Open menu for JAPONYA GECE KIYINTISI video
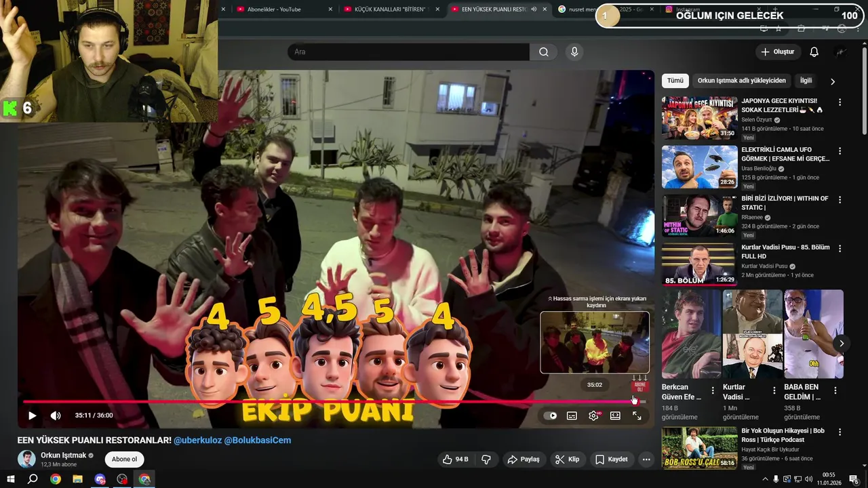This screenshot has height=488, width=868. [840, 102]
